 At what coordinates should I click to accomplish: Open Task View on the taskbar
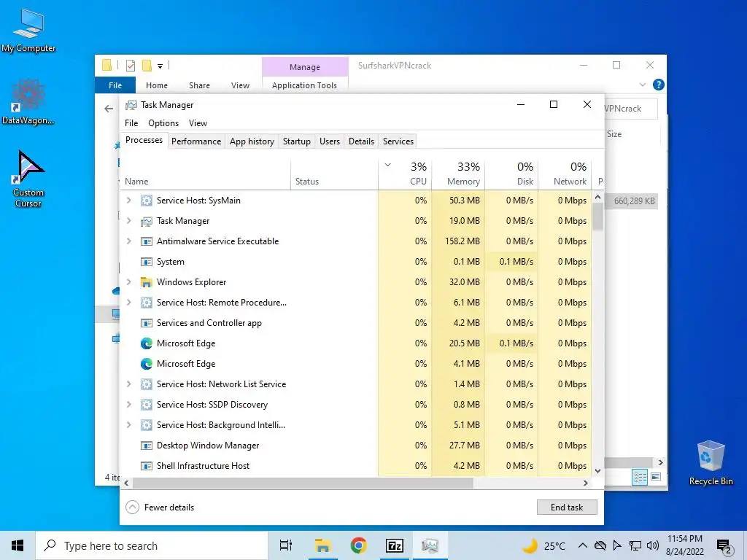(286, 545)
